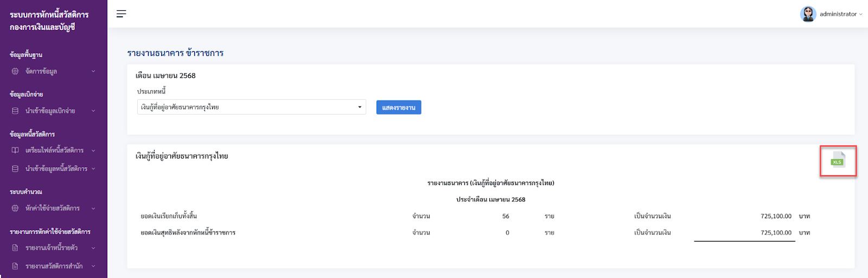Image resolution: width=868 pixels, height=278 pixels.
Task: Click the ข้อมูลหนี้สวัสดิการ sidebar section header
Action: [32, 134]
